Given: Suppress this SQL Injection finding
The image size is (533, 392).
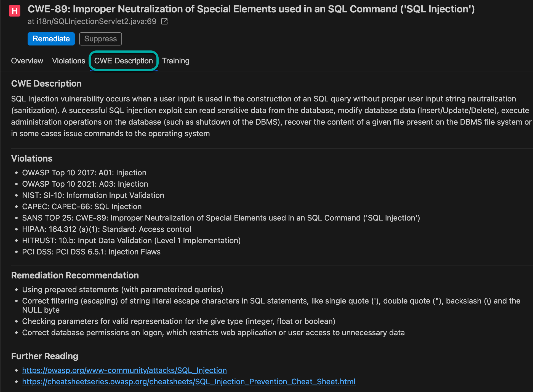Looking at the screenshot, I should tap(100, 39).
